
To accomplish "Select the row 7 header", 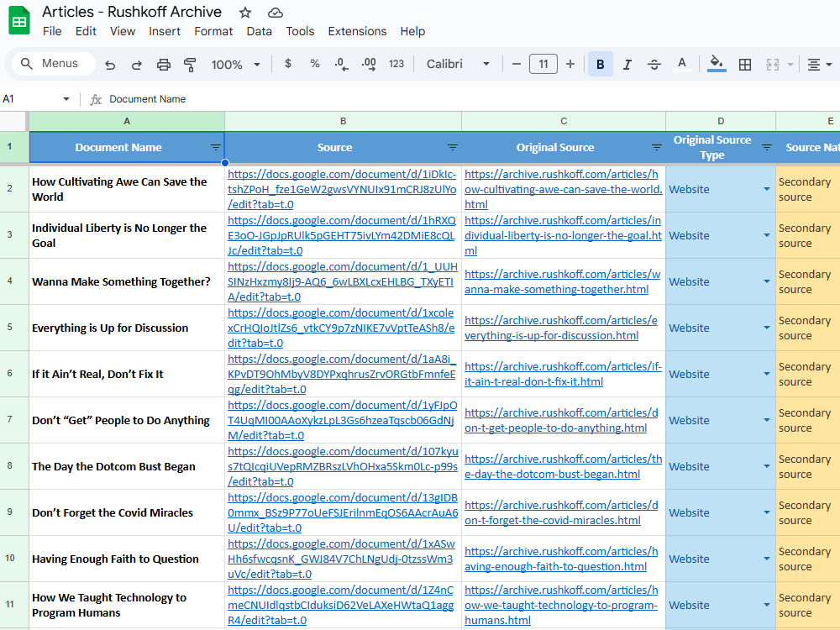I will (9, 419).
